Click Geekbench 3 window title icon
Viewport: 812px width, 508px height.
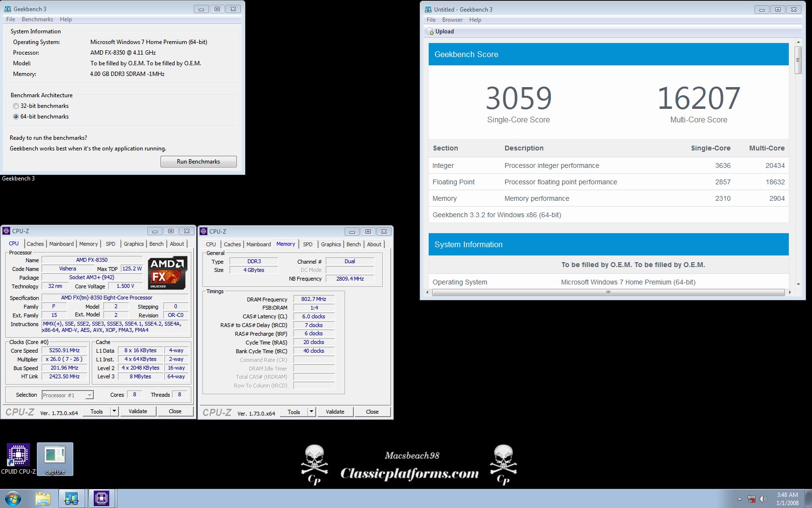click(x=8, y=9)
